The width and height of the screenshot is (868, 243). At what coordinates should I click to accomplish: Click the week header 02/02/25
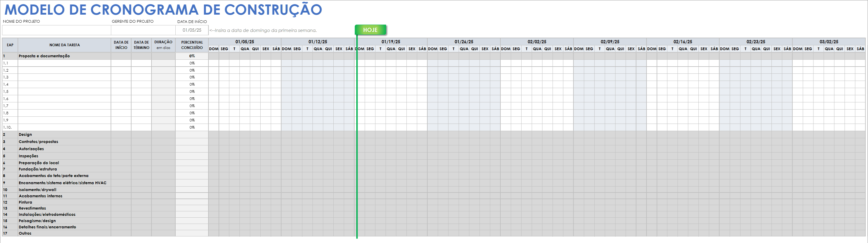537,42
